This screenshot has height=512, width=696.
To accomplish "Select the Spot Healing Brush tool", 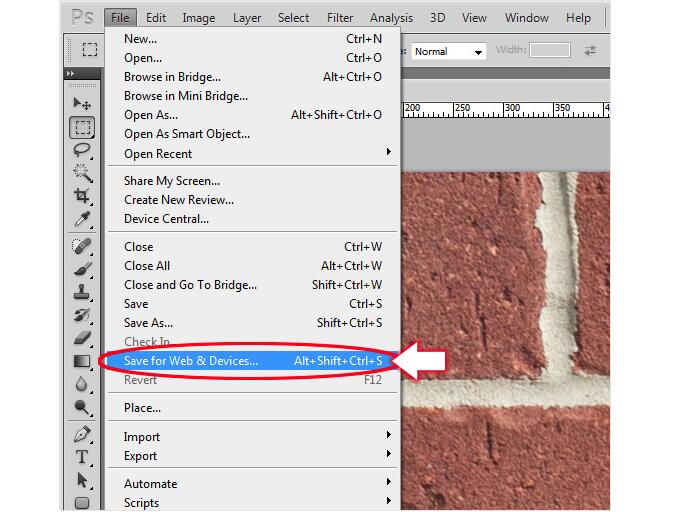I will 82,246.
